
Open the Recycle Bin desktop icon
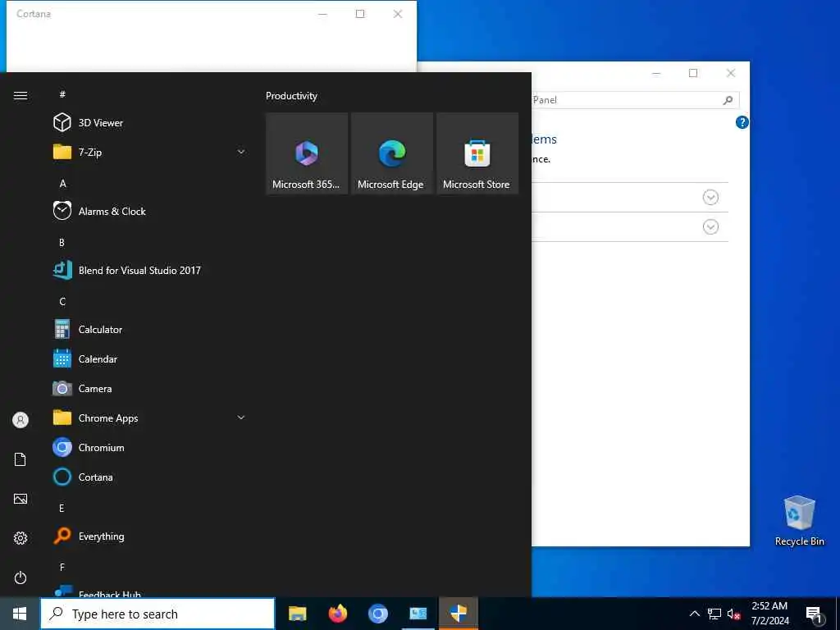click(x=799, y=521)
